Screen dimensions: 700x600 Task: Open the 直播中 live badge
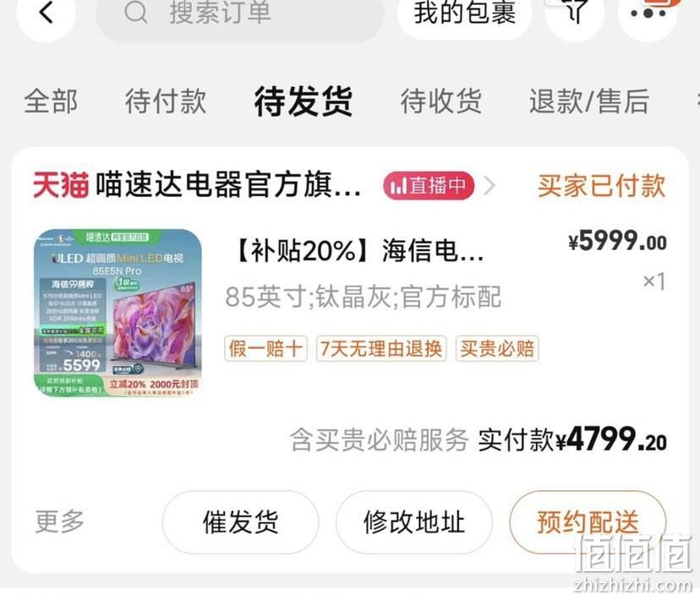click(x=429, y=186)
